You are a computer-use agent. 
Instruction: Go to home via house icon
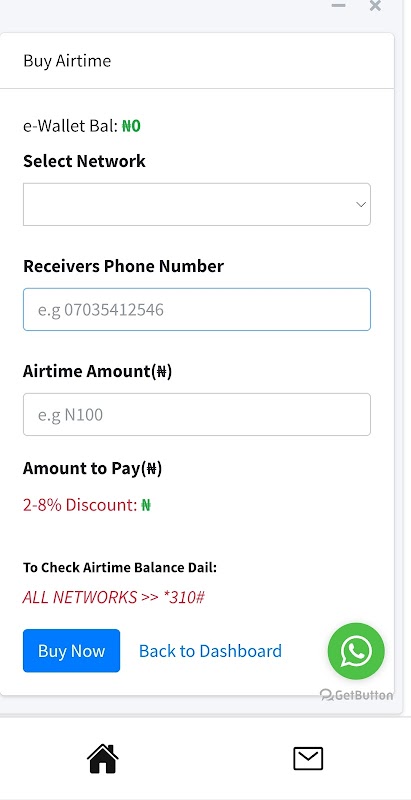(x=102, y=759)
